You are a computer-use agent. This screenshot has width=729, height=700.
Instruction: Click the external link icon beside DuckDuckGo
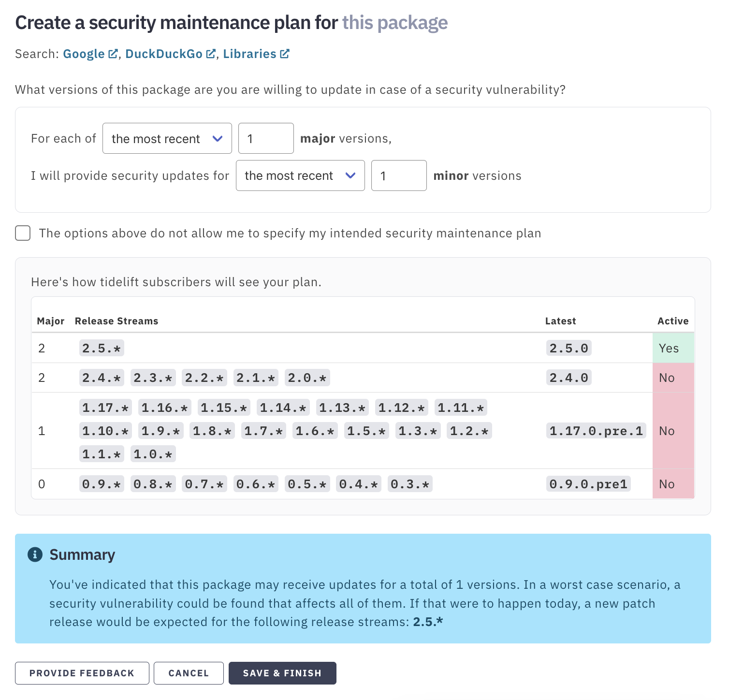(x=210, y=54)
